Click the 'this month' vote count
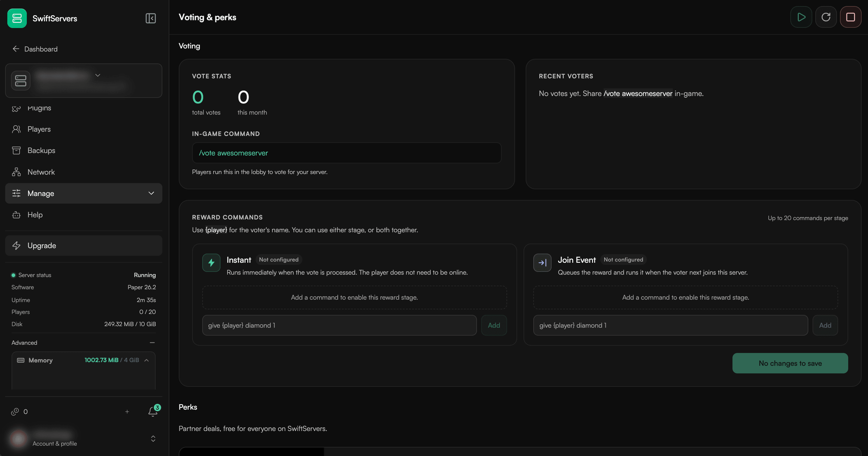868x456 pixels. coord(243,97)
